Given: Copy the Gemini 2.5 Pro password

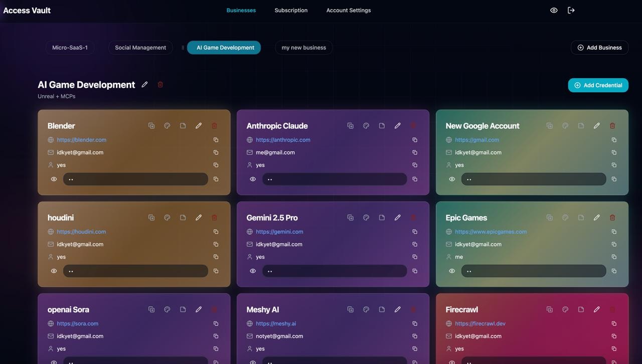Looking at the screenshot, I should point(415,271).
